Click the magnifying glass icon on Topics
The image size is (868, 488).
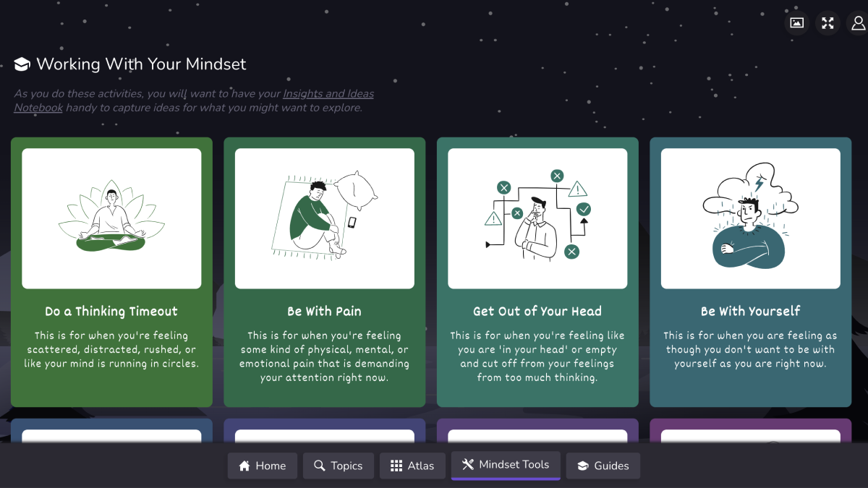click(x=318, y=466)
